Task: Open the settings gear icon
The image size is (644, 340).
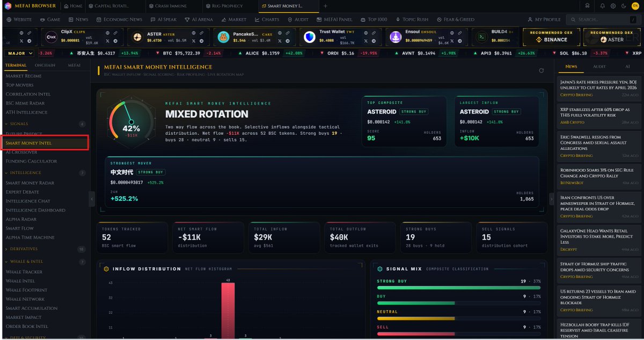Action: (x=613, y=6)
